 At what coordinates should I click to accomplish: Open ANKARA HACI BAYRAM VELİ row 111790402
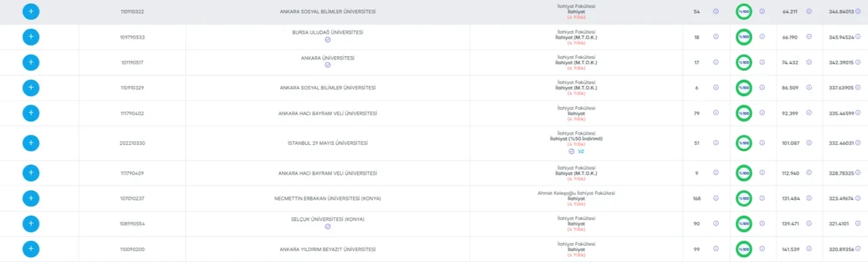coord(328,113)
